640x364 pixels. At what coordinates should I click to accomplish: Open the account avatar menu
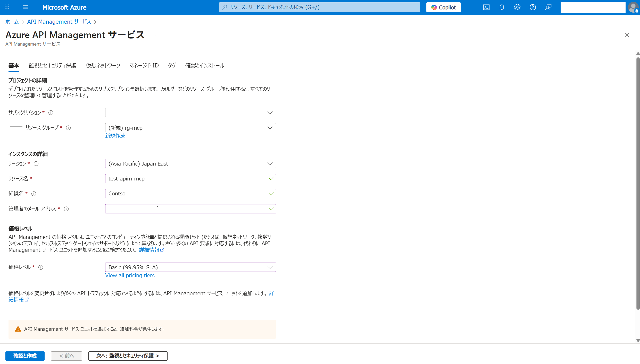point(633,7)
